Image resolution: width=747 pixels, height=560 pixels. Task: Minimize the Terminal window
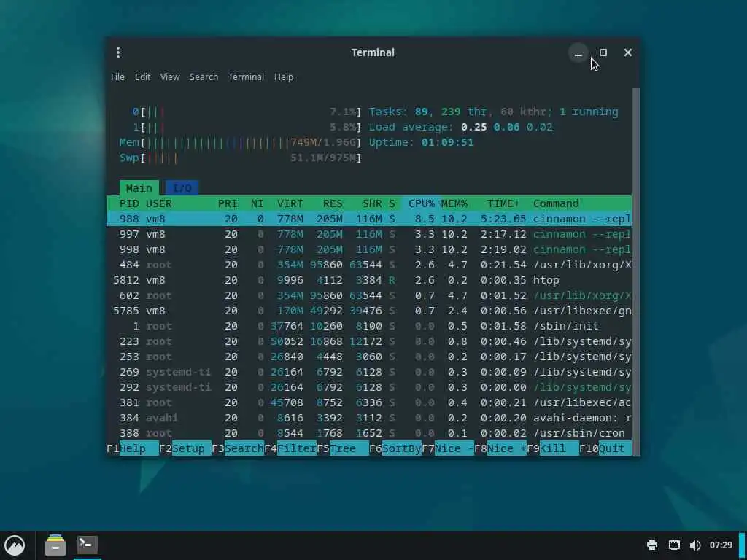coord(578,52)
